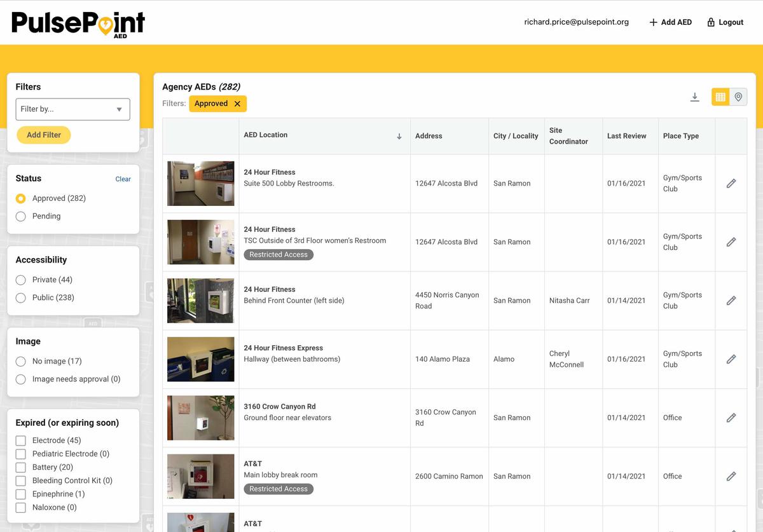763x532 pixels.
Task: Edit the 24 Hour Fitness Express entry
Action: tap(731, 359)
